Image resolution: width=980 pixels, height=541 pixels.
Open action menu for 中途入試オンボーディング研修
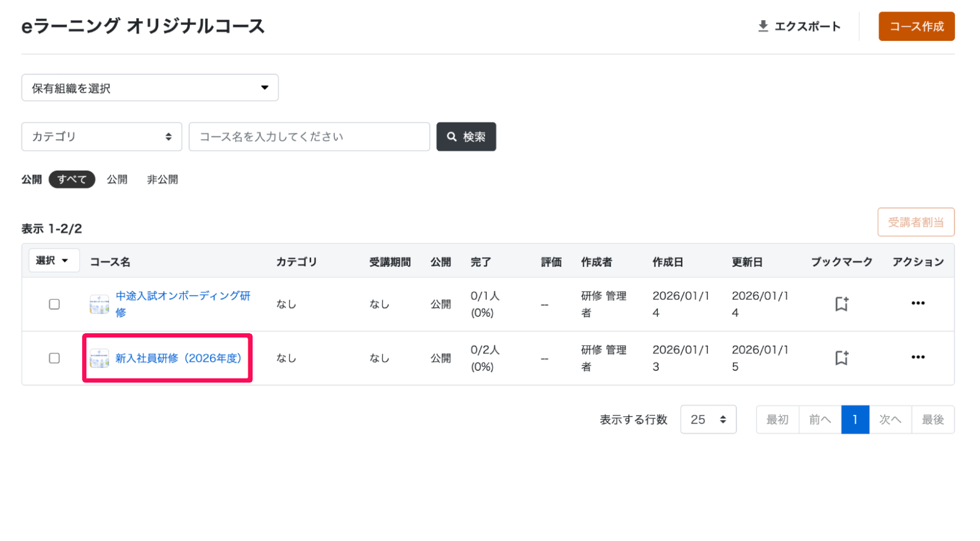click(918, 303)
